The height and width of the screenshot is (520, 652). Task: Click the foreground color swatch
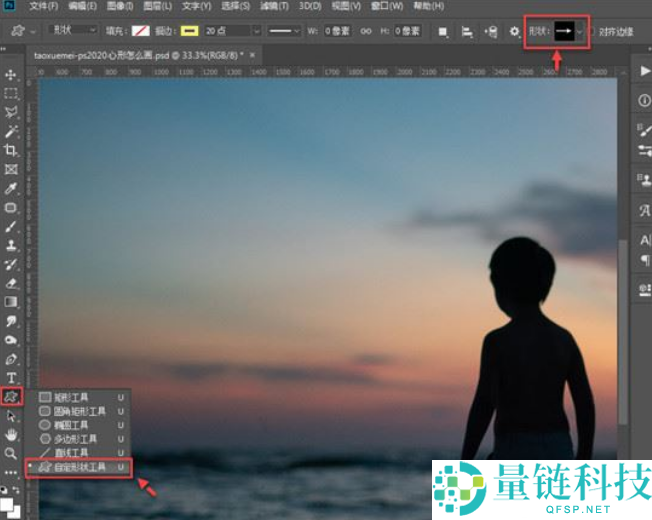click(x=7, y=505)
